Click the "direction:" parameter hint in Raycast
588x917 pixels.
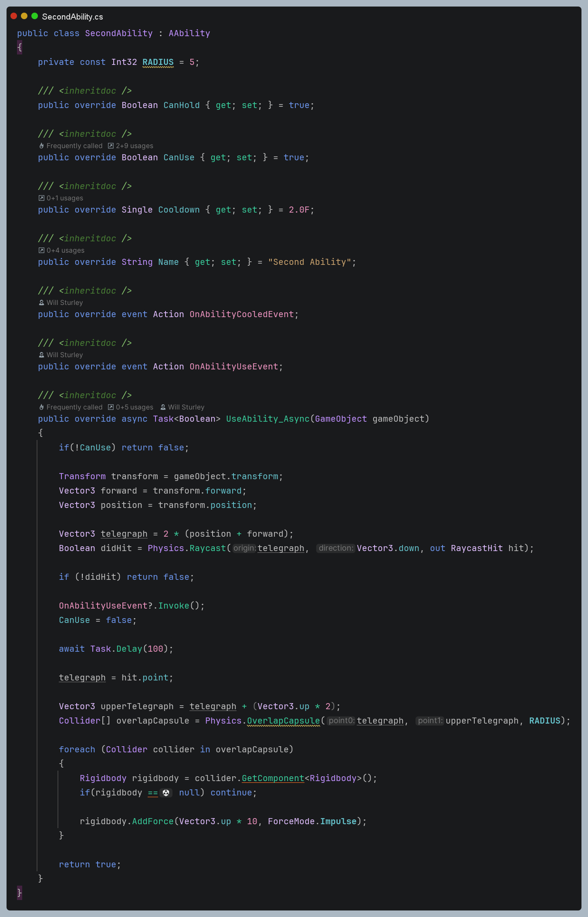(x=336, y=548)
